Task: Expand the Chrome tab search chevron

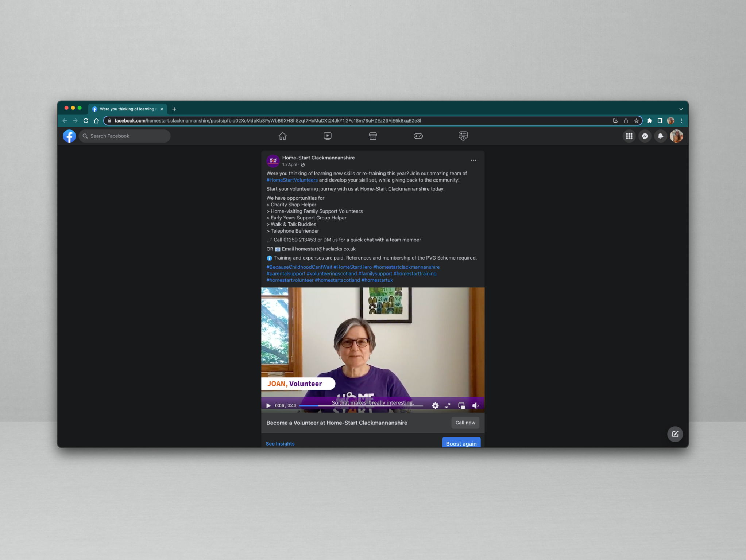Action: coord(681,109)
